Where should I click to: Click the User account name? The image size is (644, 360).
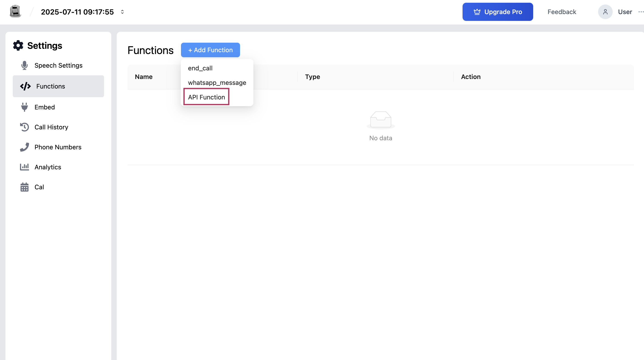pos(625,12)
